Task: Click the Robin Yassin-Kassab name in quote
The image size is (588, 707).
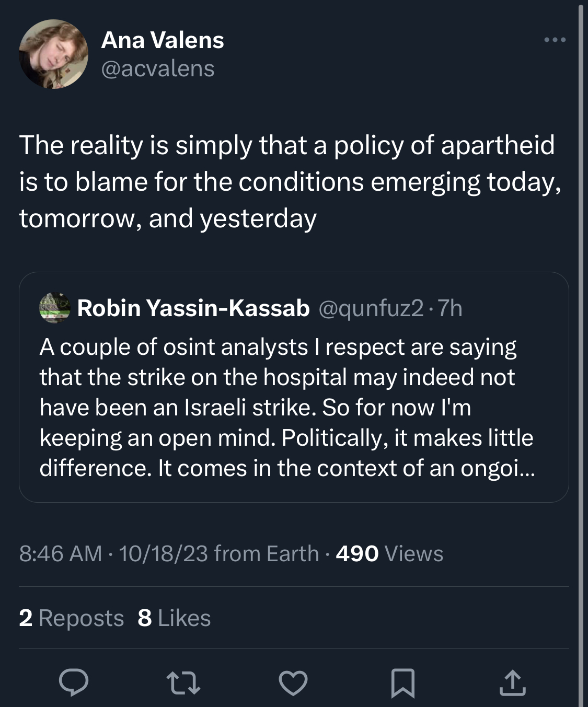Action: [193, 308]
